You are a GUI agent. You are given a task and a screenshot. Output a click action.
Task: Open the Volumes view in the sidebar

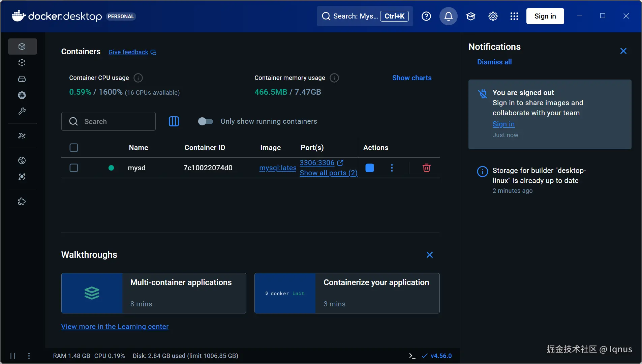pyautogui.click(x=22, y=79)
